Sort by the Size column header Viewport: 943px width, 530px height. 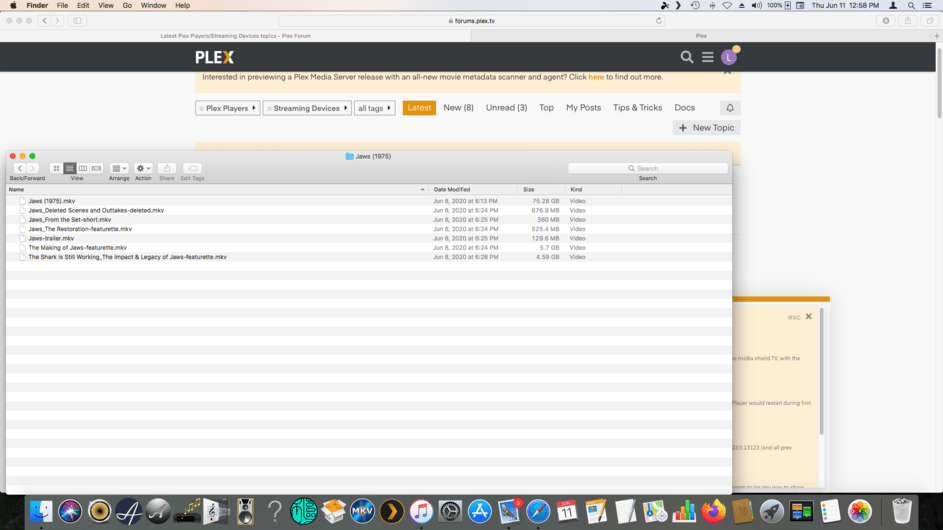(541, 190)
